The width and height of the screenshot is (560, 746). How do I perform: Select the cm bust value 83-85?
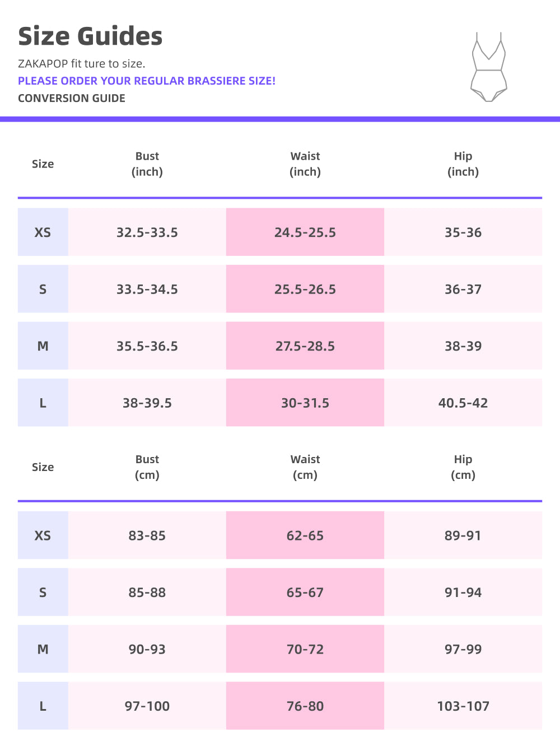point(147,535)
